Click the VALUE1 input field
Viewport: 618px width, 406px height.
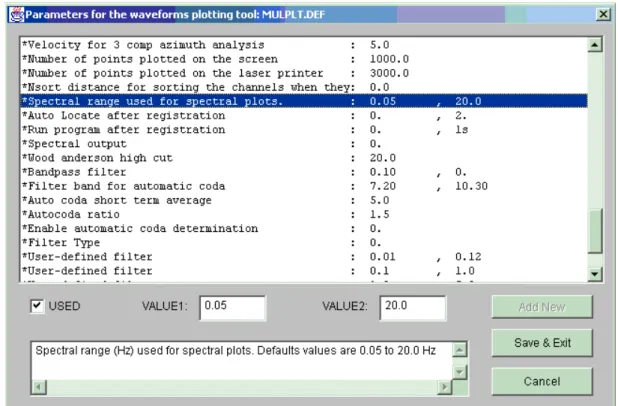(233, 307)
